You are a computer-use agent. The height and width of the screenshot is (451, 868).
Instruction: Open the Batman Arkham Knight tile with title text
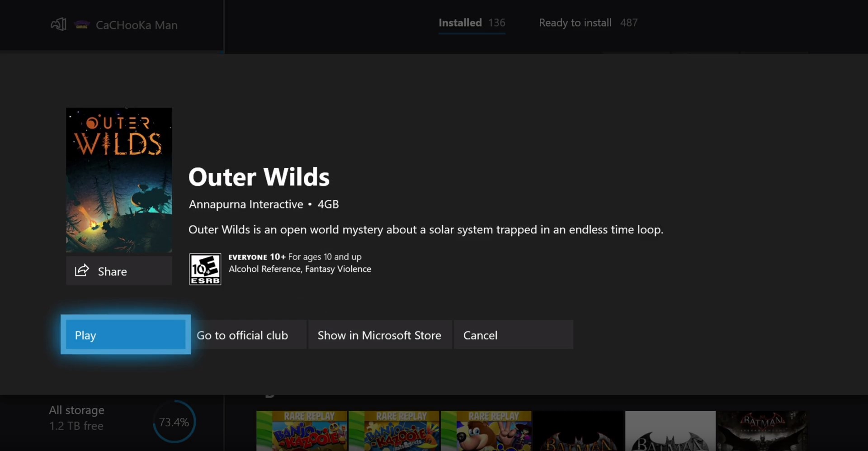[763, 431]
